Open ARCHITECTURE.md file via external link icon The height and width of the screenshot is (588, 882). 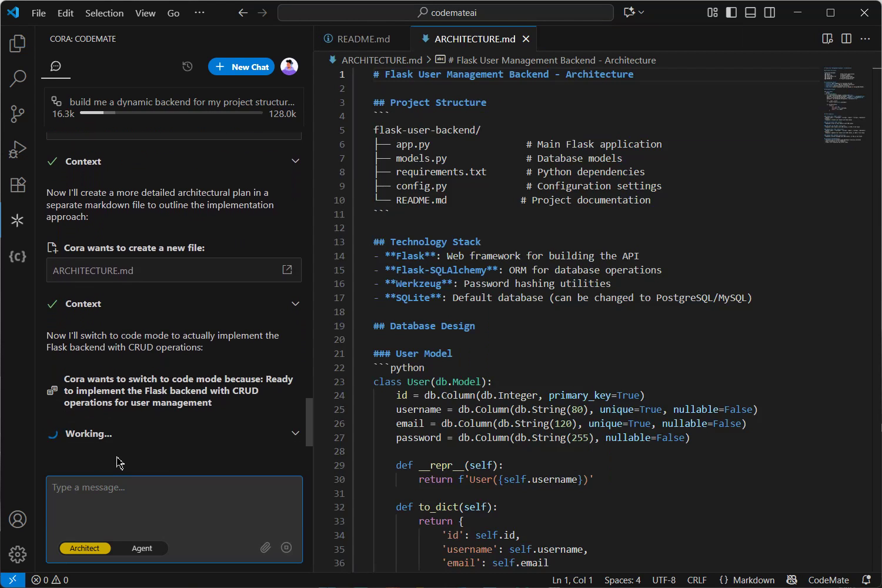click(x=287, y=270)
